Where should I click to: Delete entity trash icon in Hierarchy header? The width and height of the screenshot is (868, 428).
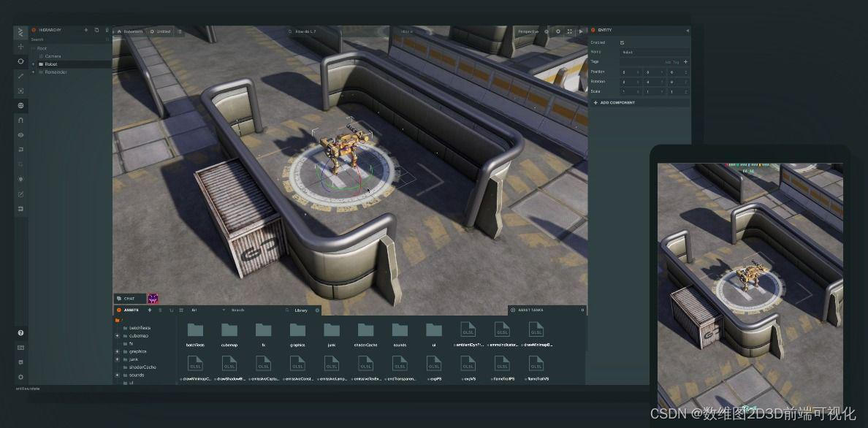click(107, 30)
